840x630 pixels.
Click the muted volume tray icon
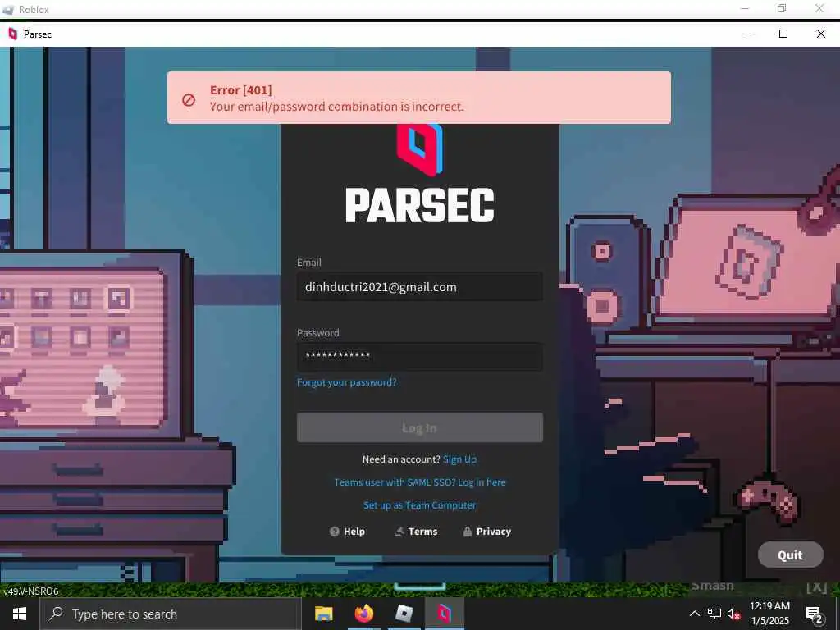coord(734,614)
